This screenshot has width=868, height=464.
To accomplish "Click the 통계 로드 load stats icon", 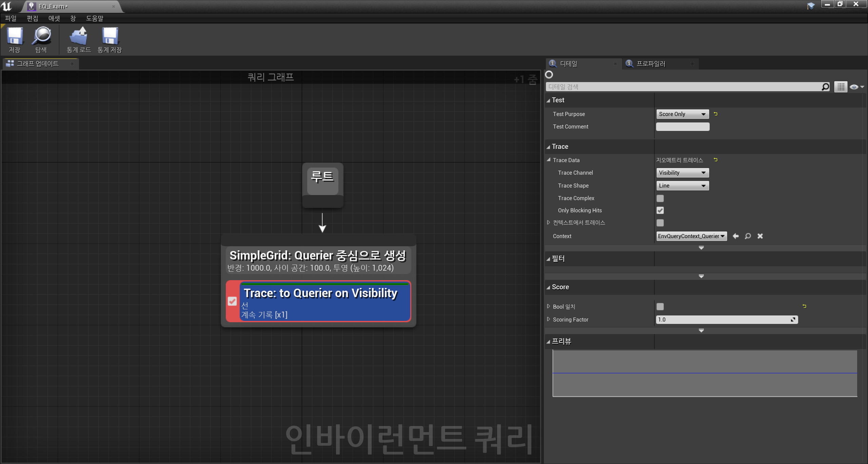I will click(x=79, y=36).
